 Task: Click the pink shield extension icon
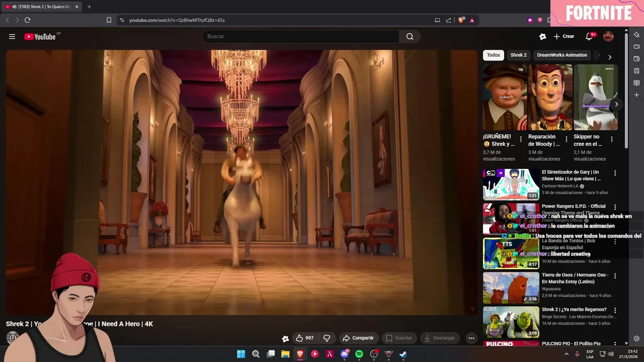[x=540, y=20]
